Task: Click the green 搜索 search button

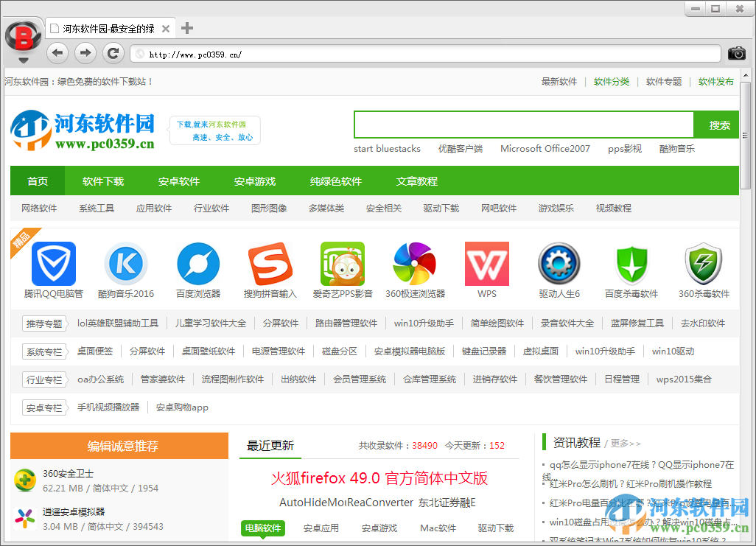Action: tap(716, 124)
